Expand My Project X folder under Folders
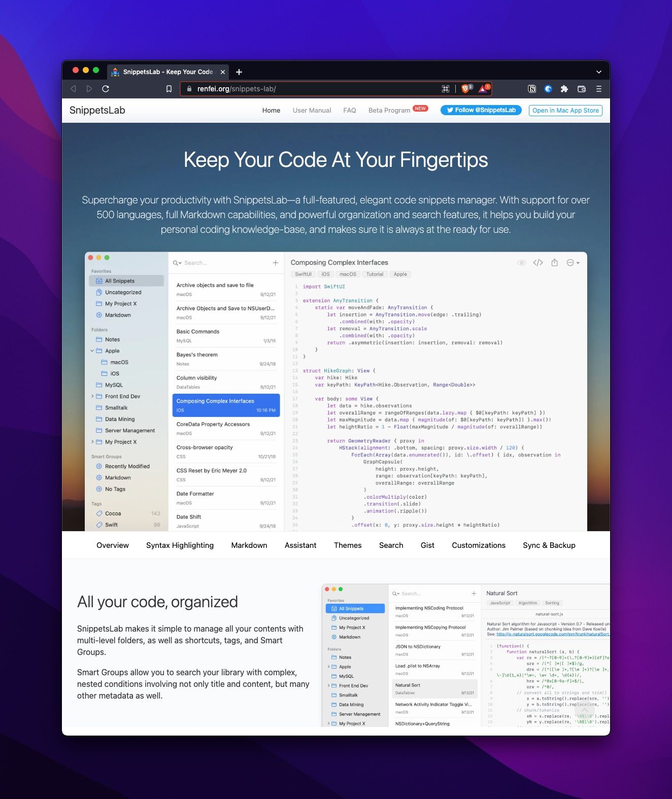The image size is (672, 799). pos(92,442)
